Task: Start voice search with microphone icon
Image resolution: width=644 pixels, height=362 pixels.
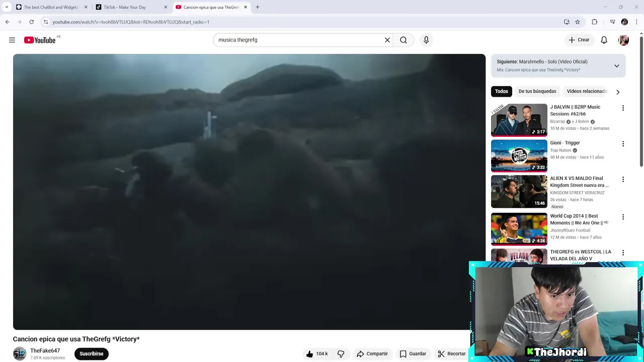Action: (x=426, y=40)
